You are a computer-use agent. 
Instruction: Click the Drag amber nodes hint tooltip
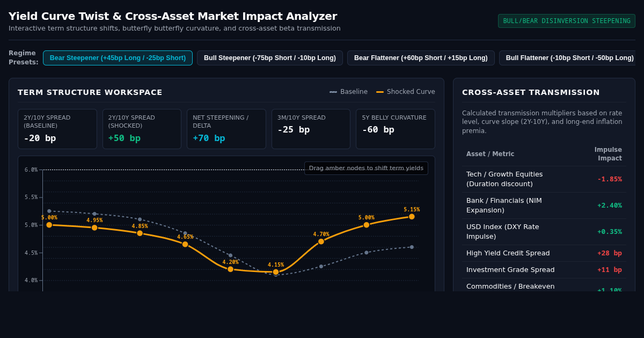click(x=366, y=168)
